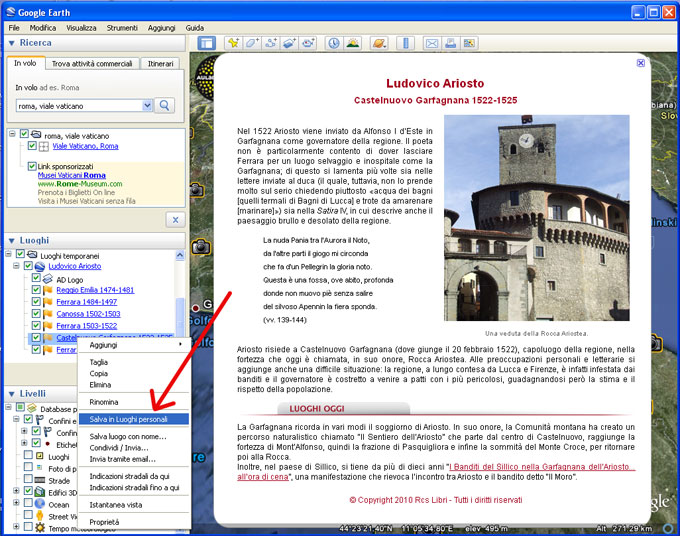Uncheck Ferrara 1484-1497 checkbox

tap(36, 301)
